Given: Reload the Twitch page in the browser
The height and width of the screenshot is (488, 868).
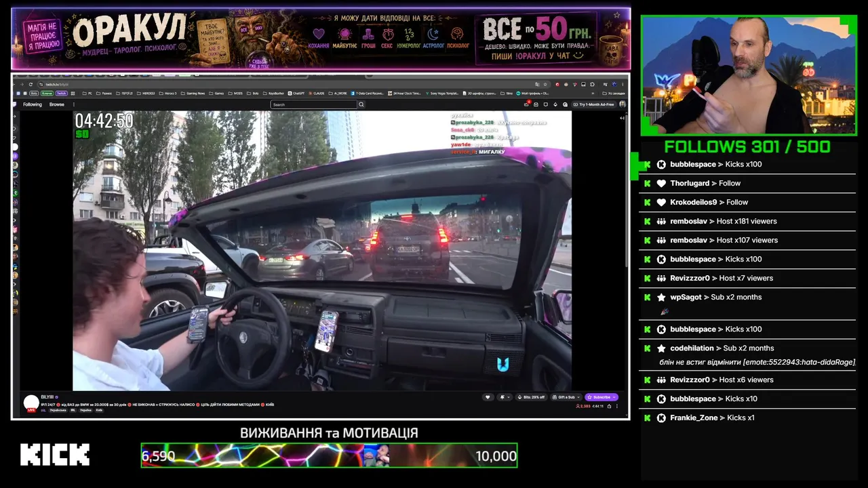Looking at the screenshot, I should (x=31, y=84).
